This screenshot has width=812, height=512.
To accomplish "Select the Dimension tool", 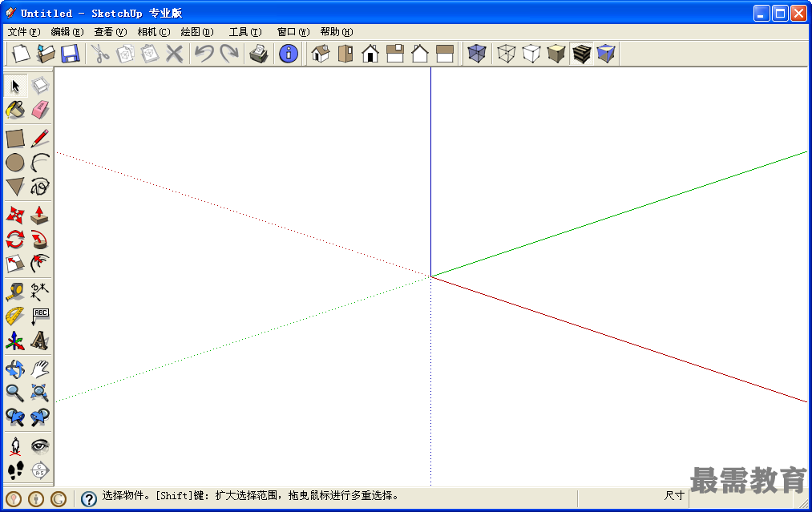I will [40, 292].
